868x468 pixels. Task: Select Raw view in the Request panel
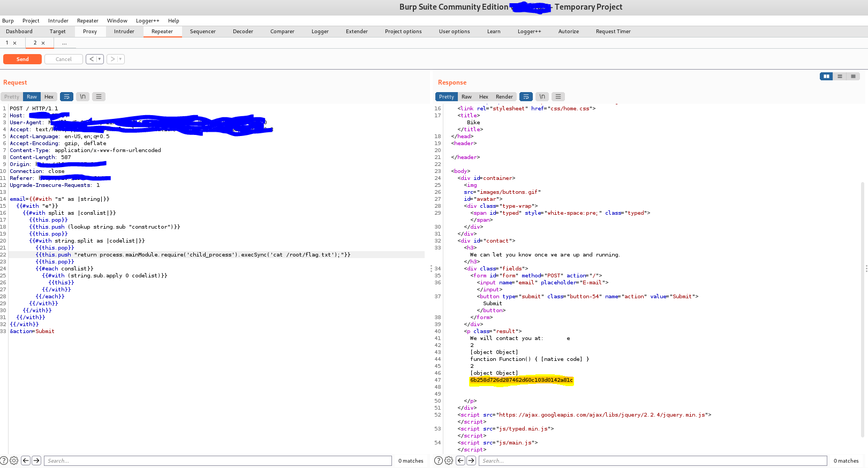click(32, 97)
